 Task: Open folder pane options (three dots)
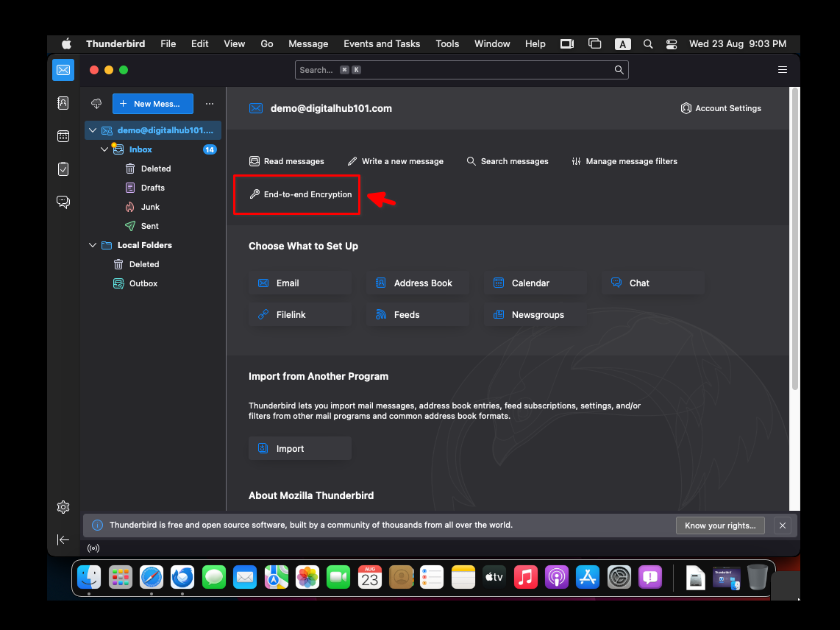click(210, 104)
